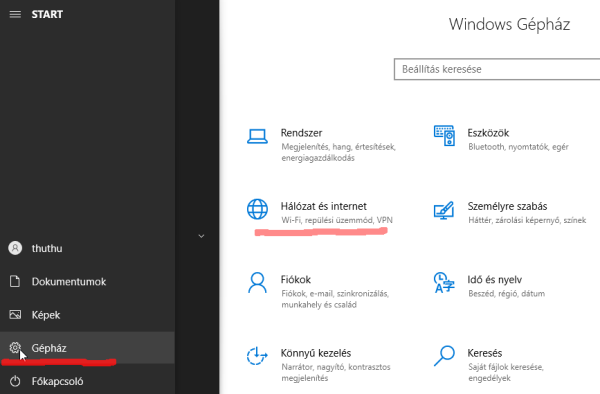Screen dimensions: 600x394
Task: Open Keresés category title
Action: (x=485, y=353)
